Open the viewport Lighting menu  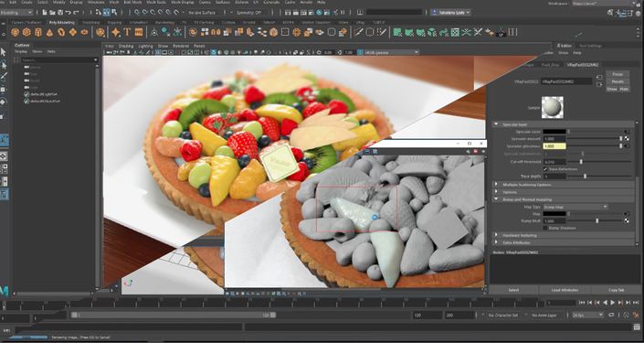coord(145,46)
